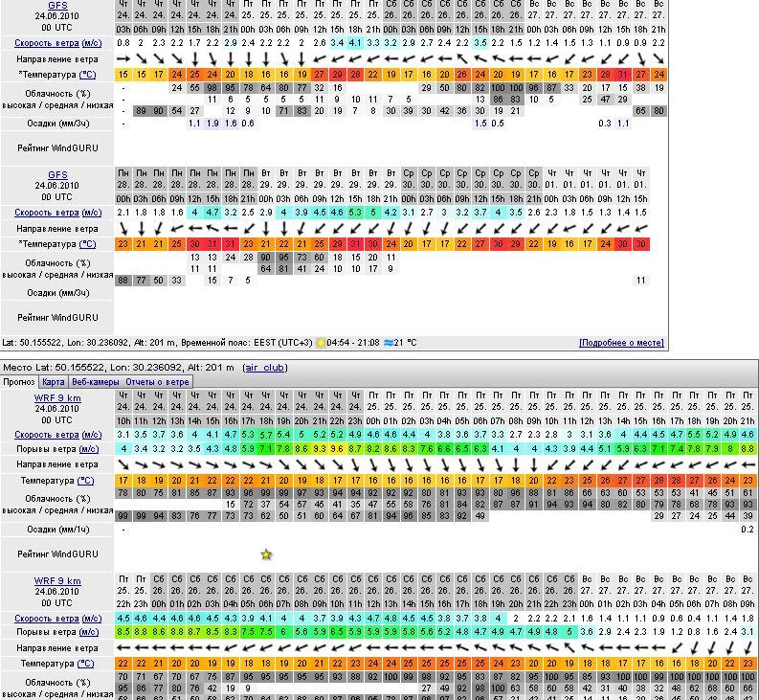Open the Подробнее о месте link

(x=620, y=343)
